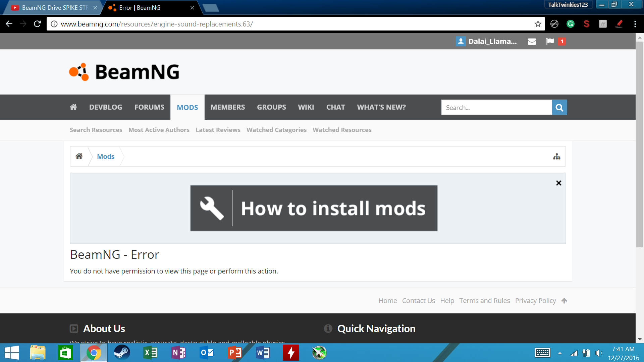Click the Mods breadcrumb link
644x362 pixels.
click(106, 157)
